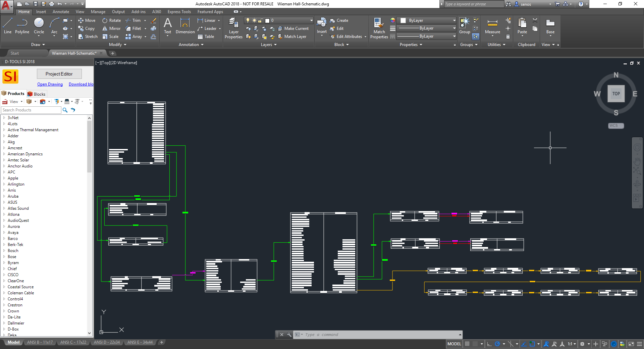The width and height of the screenshot is (644, 349).
Task: Toggle polar tracking in status bar
Action: click(497, 344)
